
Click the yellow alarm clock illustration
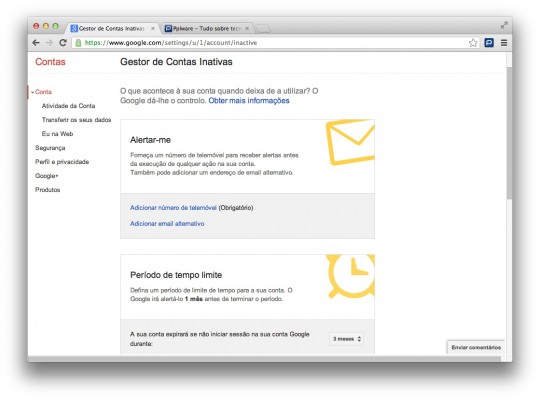tap(350, 276)
